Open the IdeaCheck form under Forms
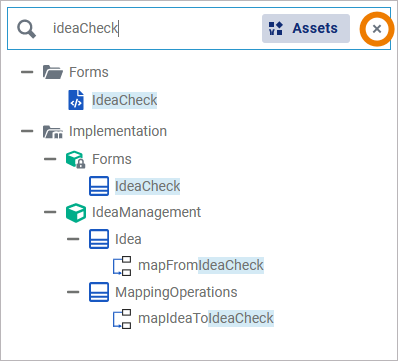Image resolution: width=398 pixels, height=361 pixels. (124, 100)
